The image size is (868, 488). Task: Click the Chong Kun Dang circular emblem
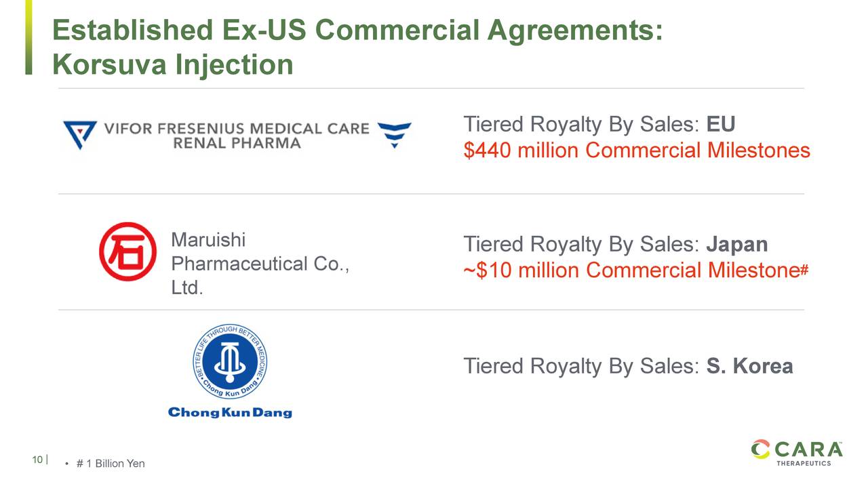[230, 363]
